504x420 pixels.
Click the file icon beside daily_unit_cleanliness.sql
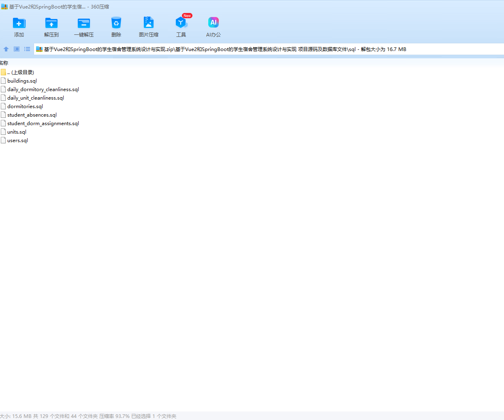(3, 98)
